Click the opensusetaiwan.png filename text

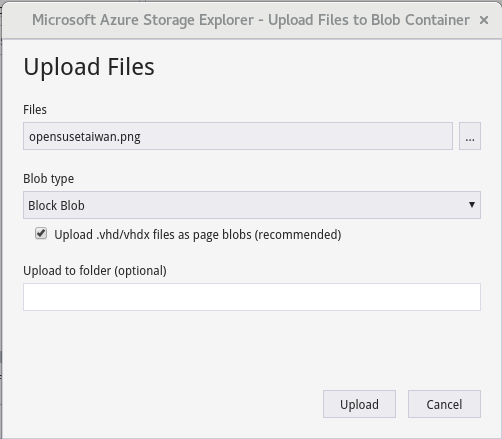(x=85, y=137)
